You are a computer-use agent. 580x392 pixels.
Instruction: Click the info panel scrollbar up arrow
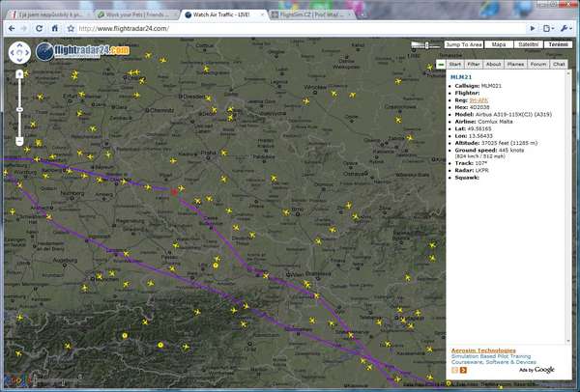click(568, 73)
